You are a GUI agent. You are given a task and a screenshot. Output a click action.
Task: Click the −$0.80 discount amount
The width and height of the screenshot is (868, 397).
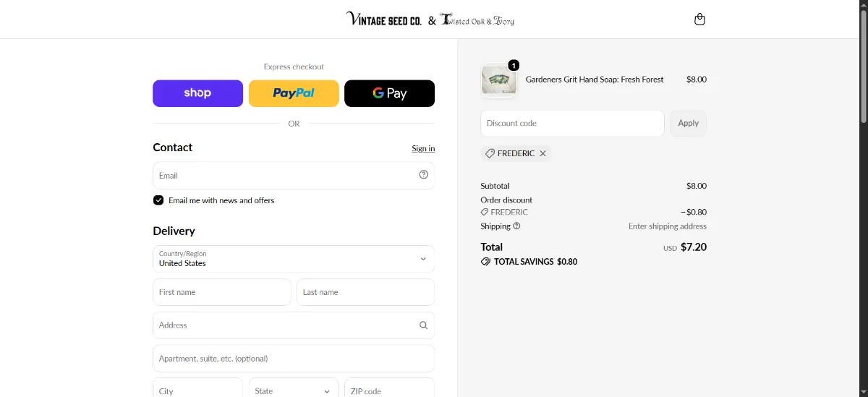point(694,213)
